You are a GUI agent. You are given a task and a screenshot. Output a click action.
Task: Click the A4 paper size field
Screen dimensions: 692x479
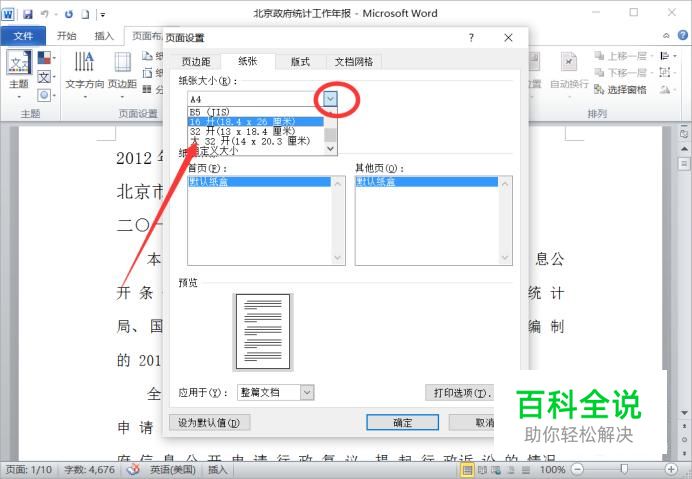click(x=256, y=99)
